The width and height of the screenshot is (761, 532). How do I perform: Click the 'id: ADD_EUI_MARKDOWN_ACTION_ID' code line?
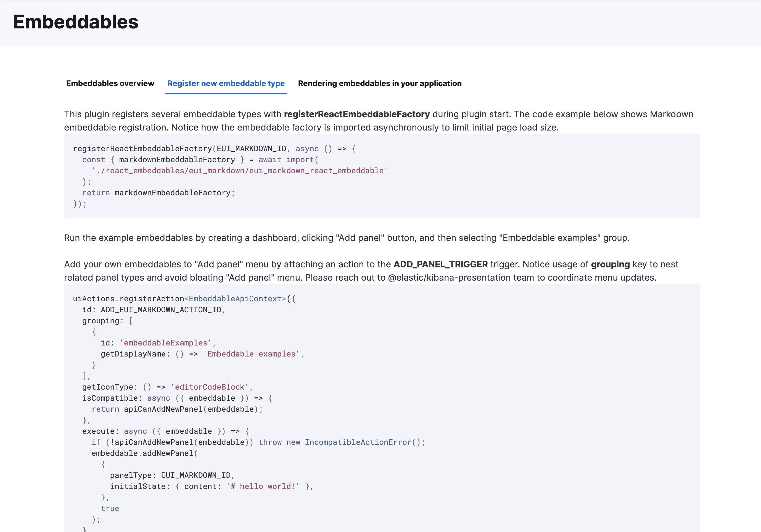coord(154,310)
